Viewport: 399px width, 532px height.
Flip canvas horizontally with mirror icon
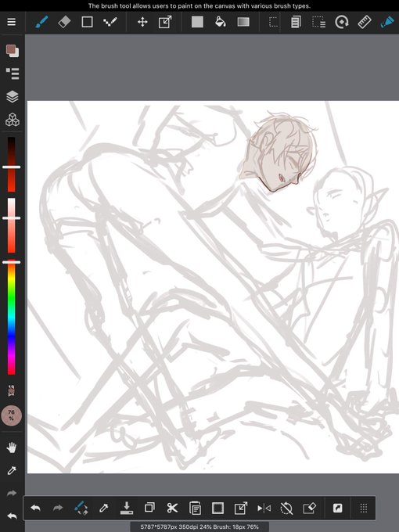[264, 508]
